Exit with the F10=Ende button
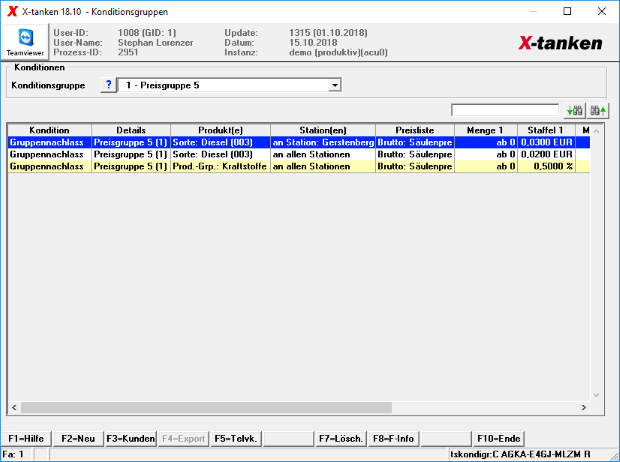This screenshot has width=620, height=462. pos(499,439)
